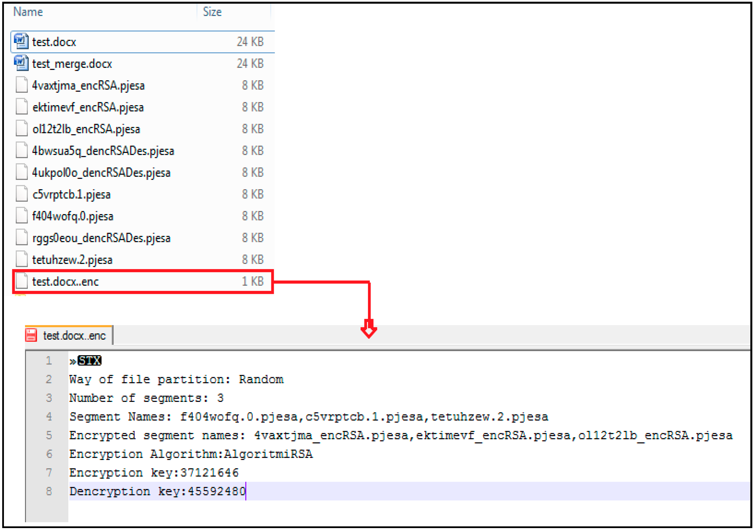The width and height of the screenshot is (756, 532).
Task: Click the Word icon next to test.docx
Action: pyautogui.click(x=21, y=41)
